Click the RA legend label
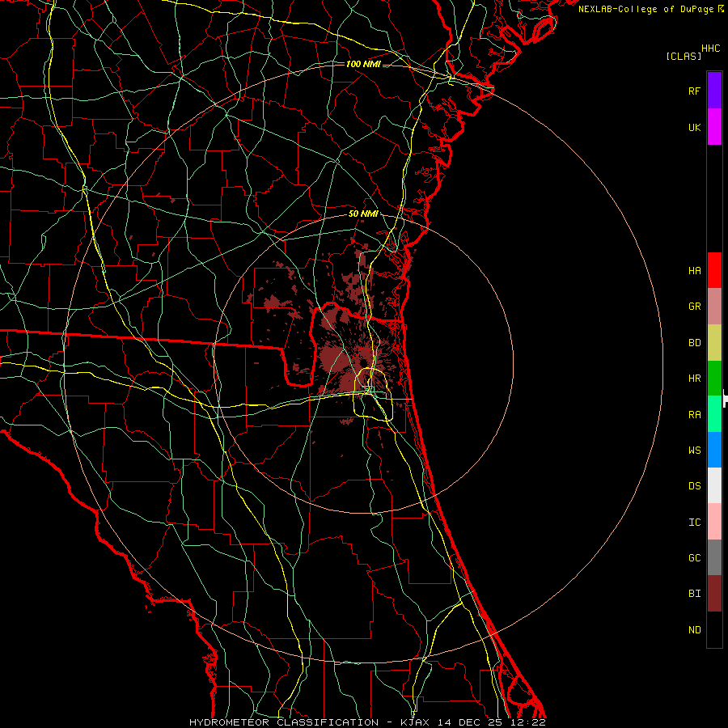728x728 pixels. pos(694,415)
